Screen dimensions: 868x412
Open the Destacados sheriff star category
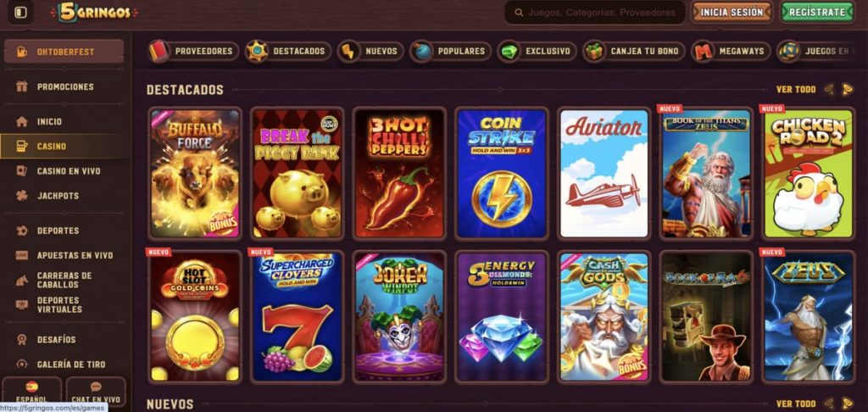tap(288, 51)
